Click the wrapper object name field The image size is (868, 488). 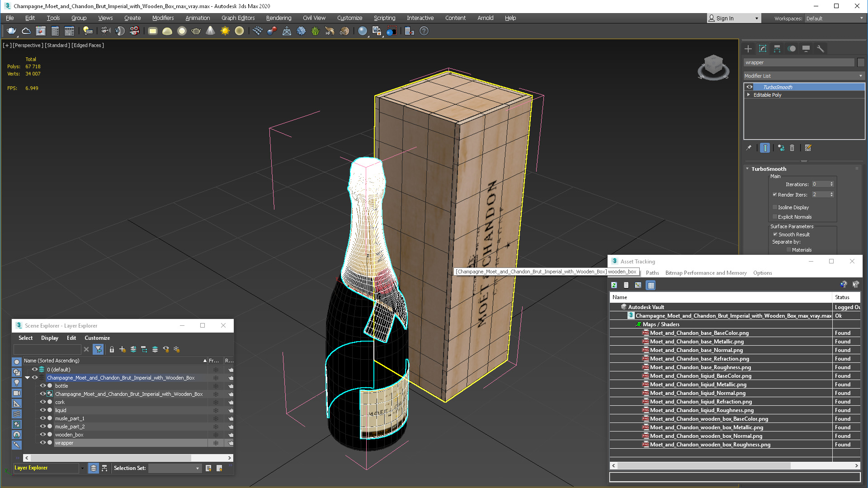coord(799,63)
